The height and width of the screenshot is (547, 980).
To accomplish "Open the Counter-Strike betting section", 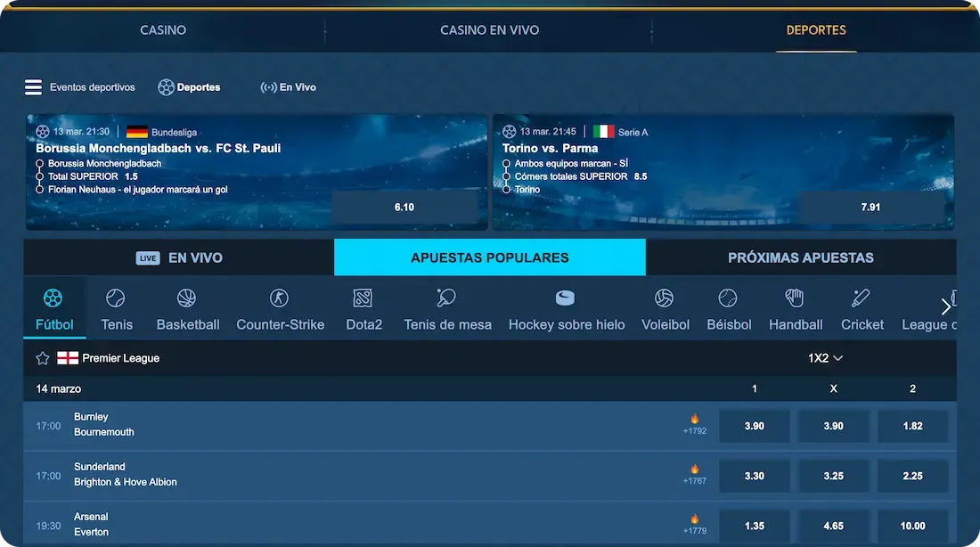I will [x=280, y=298].
